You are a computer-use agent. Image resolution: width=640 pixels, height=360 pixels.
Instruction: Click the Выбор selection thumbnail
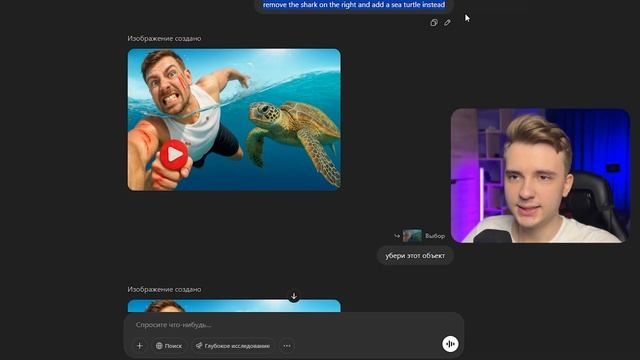click(x=412, y=236)
